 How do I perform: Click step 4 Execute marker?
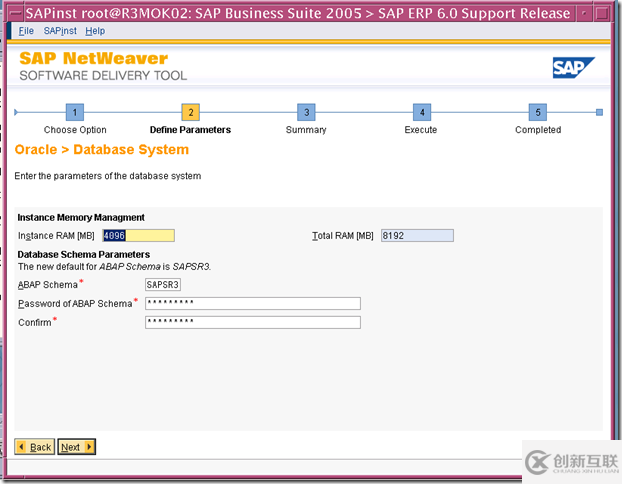(422, 112)
